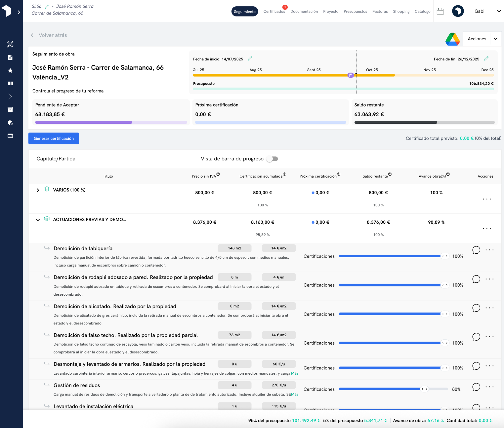Open the Gabi user menu chevron

499,11
